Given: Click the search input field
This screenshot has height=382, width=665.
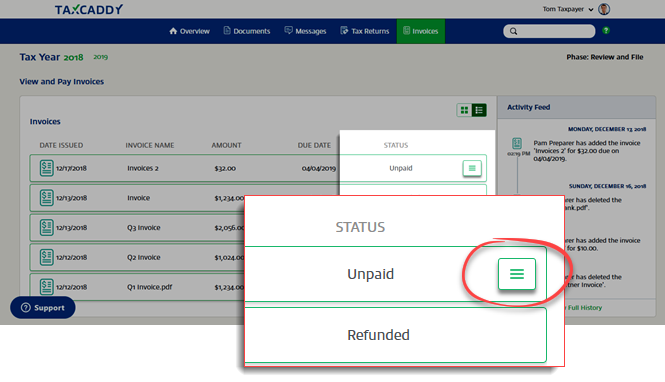Looking at the screenshot, I should pos(549,31).
